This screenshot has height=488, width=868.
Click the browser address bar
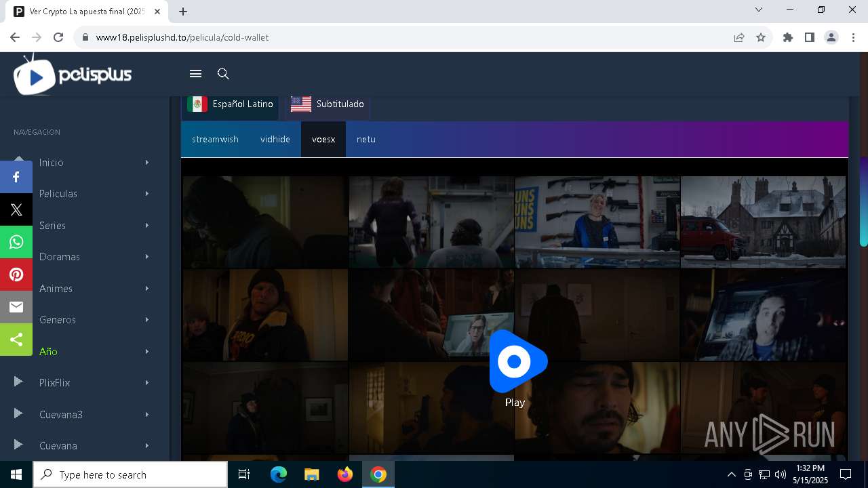pos(407,37)
